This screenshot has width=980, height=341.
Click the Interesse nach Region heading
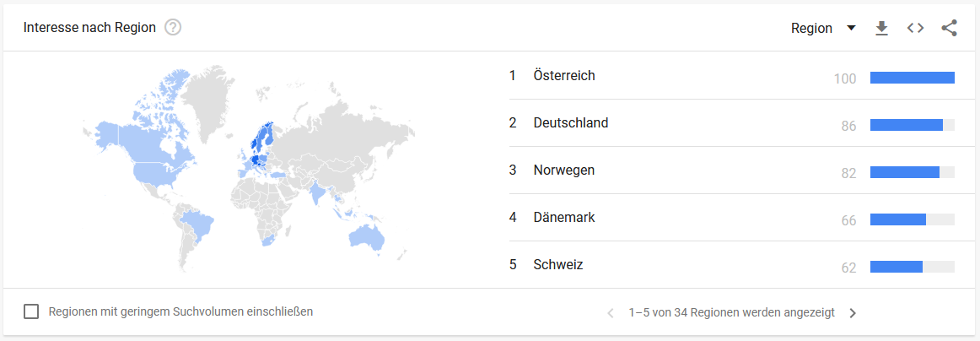point(89,28)
